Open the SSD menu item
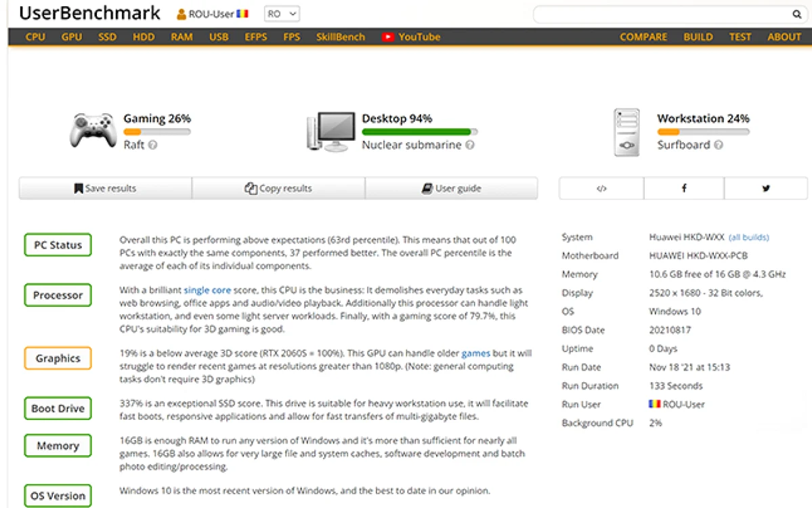 point(107,37)
